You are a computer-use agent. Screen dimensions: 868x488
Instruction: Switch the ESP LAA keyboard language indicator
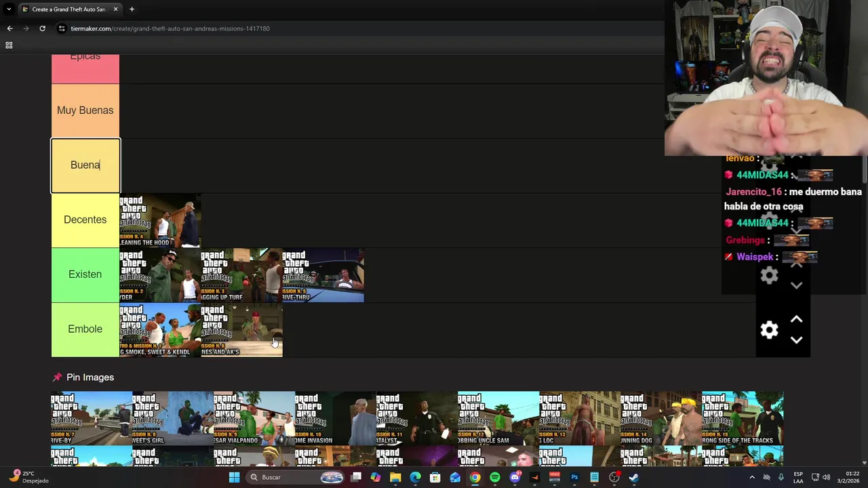pyautogui.click(x=798, y=477)
